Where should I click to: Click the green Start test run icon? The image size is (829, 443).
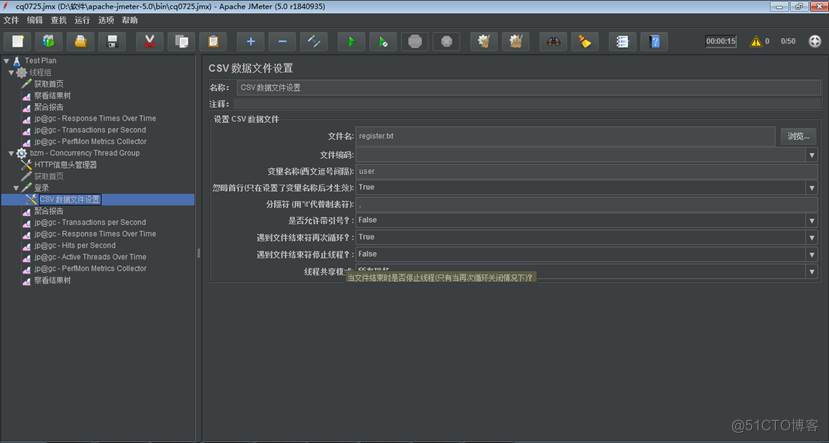tap(351, 41)
